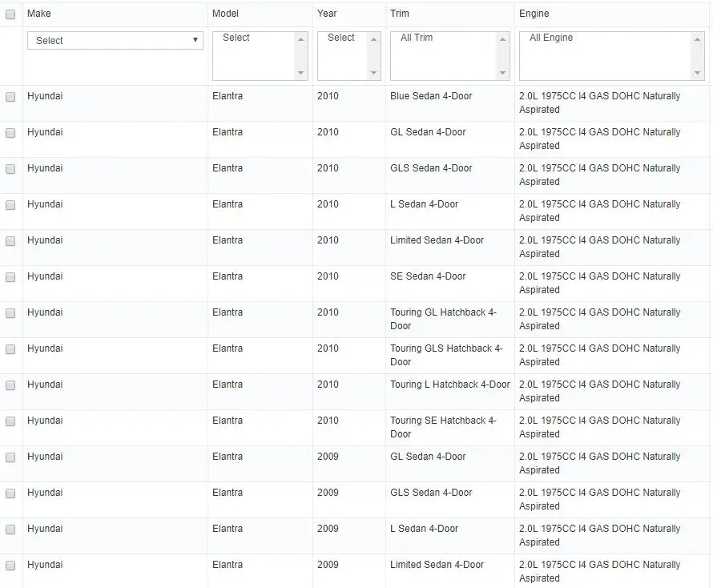Screen dimensions: 713x588
Task: Choose All Trim in the Trim list
Action: pos(417,38)
